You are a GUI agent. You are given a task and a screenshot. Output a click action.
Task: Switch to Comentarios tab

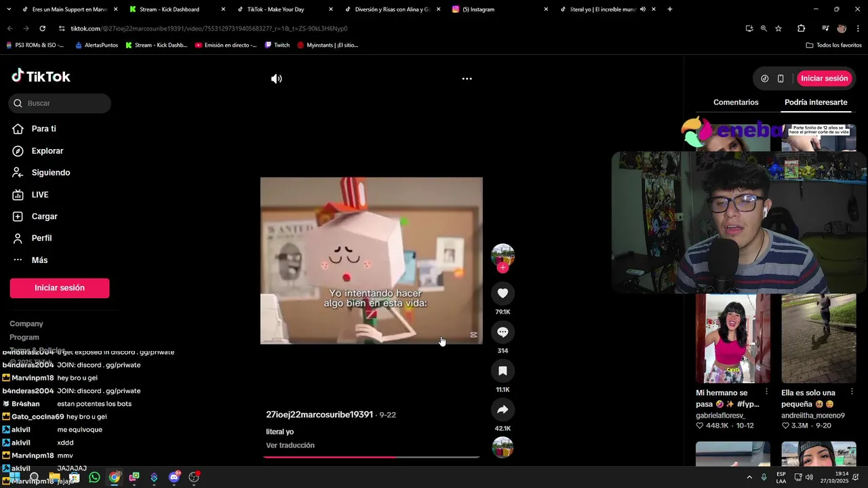click(x=736, y=102)
